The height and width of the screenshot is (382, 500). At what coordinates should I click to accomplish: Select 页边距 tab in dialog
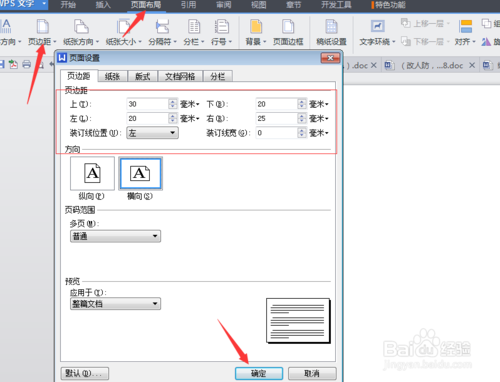coord(79,76)
